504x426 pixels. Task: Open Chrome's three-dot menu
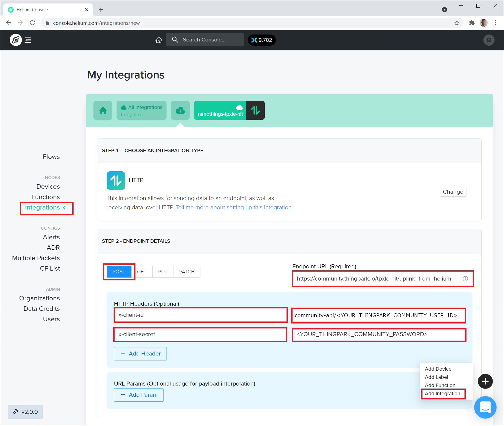tap(496, 23)
